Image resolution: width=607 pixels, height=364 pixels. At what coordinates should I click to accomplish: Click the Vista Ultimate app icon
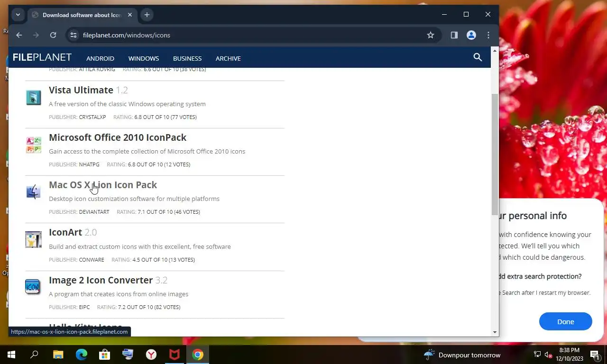point(33,97)
